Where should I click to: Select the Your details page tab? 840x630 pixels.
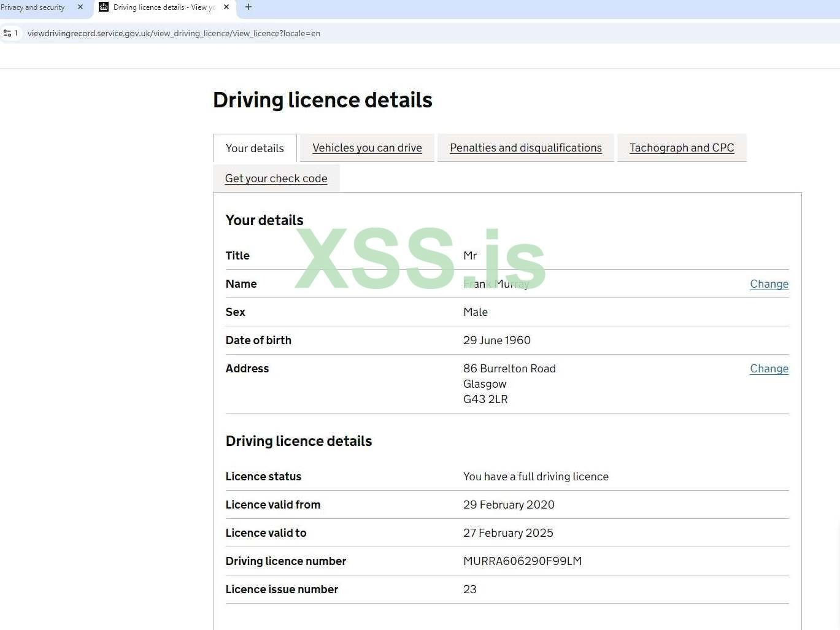[x=255, y=148]
